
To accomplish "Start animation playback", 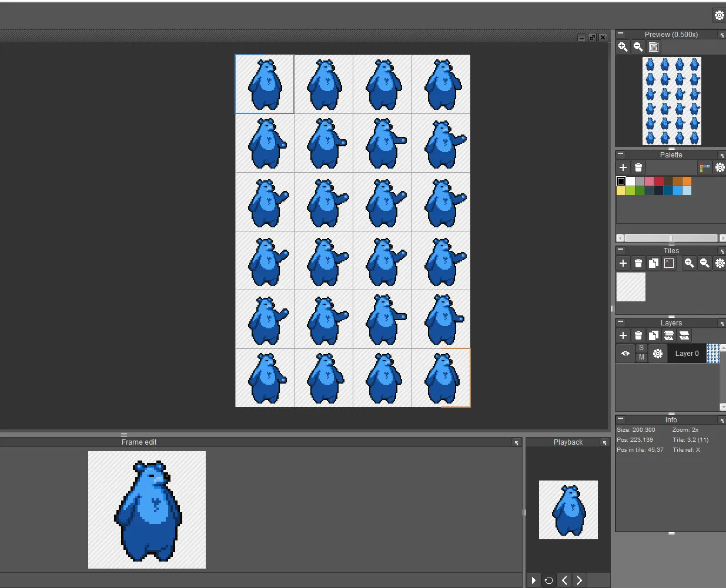I will tap(533, 580).
